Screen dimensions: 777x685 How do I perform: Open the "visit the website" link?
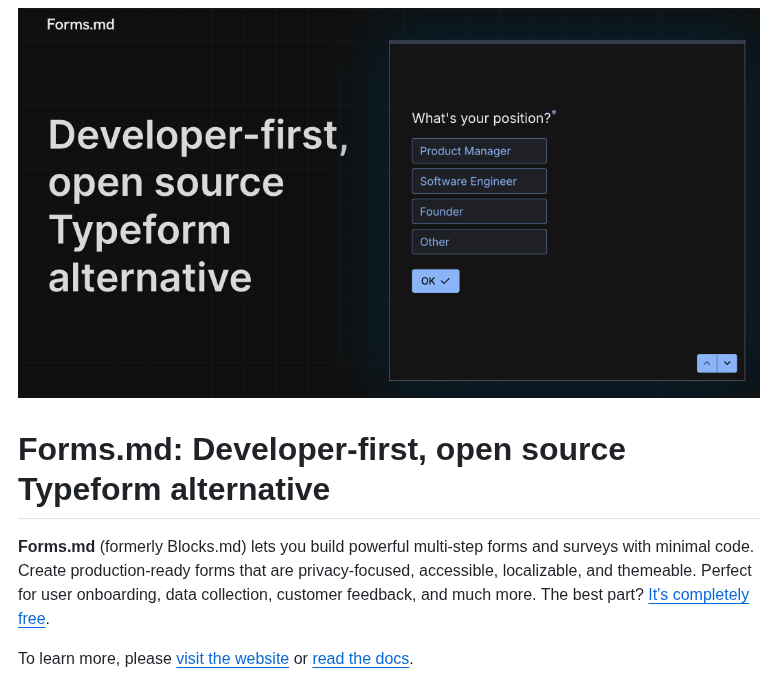coord(232,658)
